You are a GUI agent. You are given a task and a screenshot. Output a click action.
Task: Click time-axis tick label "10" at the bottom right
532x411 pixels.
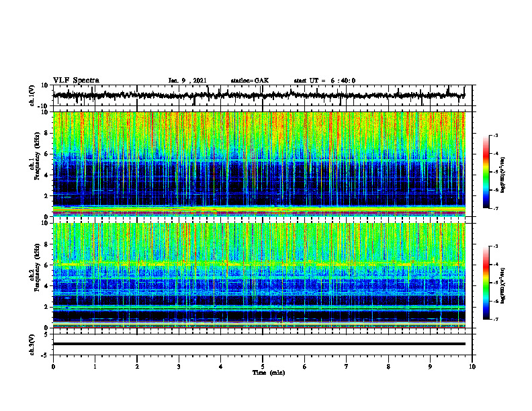472,367
